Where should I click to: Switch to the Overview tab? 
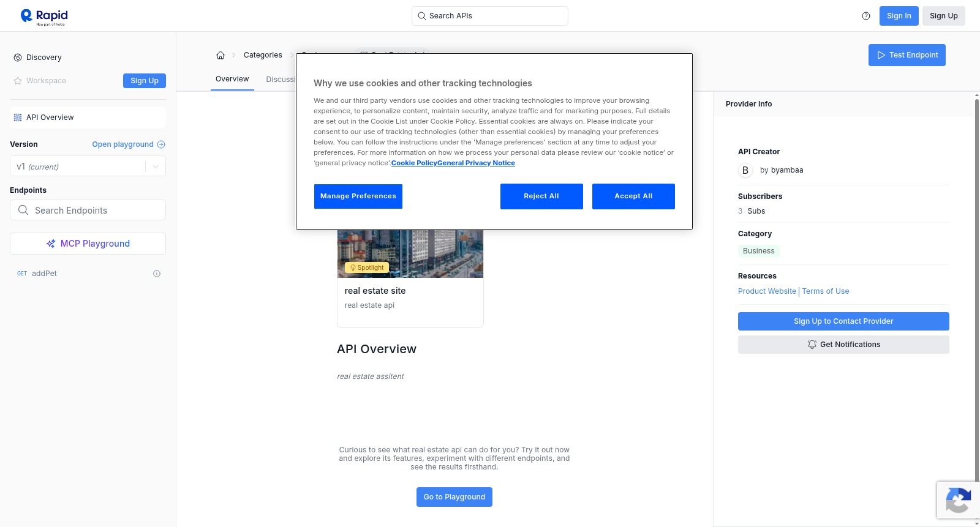pyautogui.click(x=232, y=79)
